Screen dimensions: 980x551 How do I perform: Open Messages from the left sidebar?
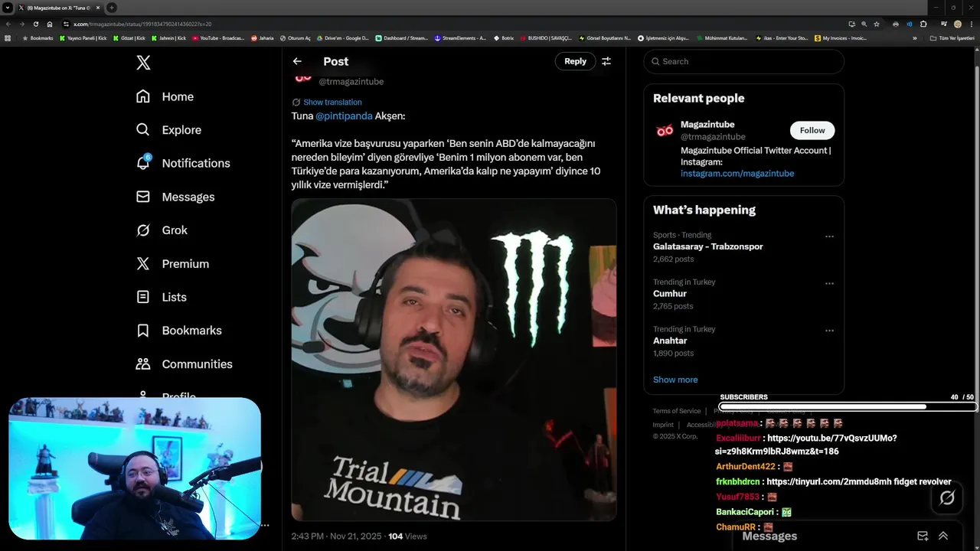[x=175, y=197]
